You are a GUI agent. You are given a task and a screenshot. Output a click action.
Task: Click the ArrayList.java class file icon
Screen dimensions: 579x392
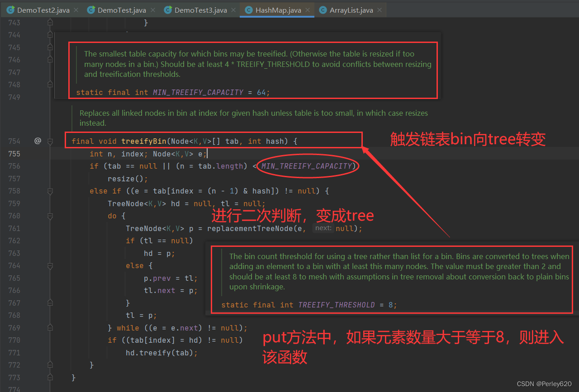point(323,9)
